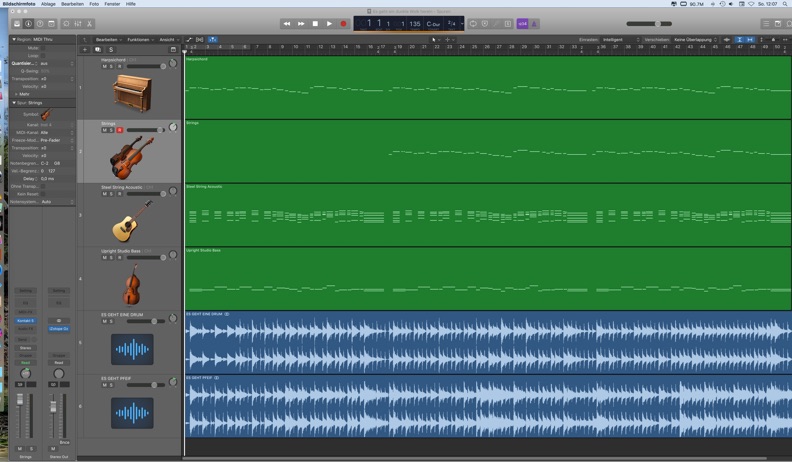Collapse the Region MIDI Thru inspector section

click(14, 39)
